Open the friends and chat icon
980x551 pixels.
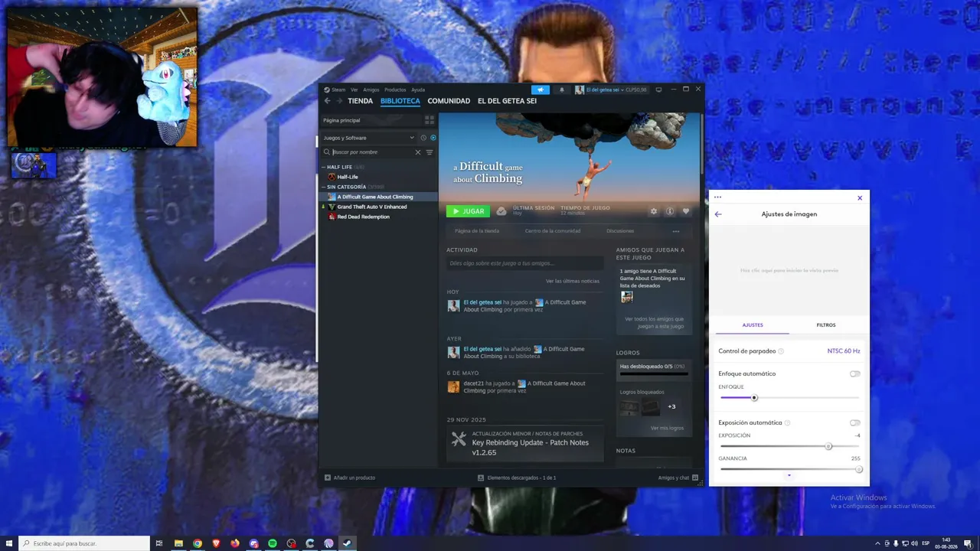[x=695, y=478]
